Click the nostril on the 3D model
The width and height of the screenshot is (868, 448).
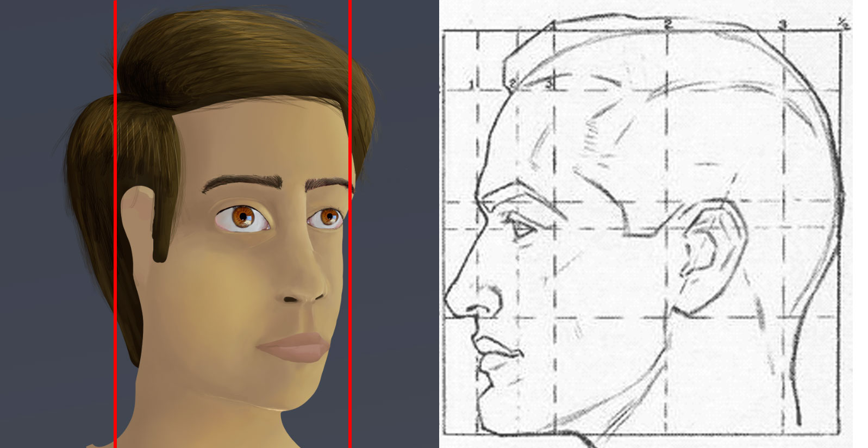tap(291, 299)
